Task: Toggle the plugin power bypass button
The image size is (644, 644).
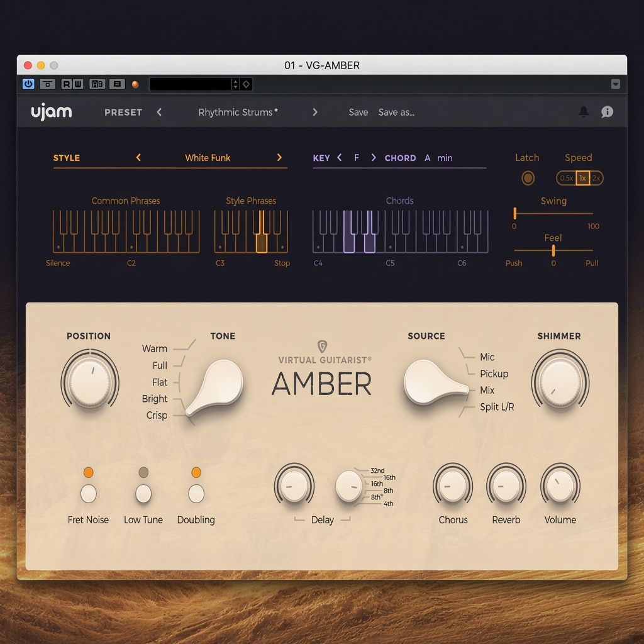Action: tap(28, 84)
